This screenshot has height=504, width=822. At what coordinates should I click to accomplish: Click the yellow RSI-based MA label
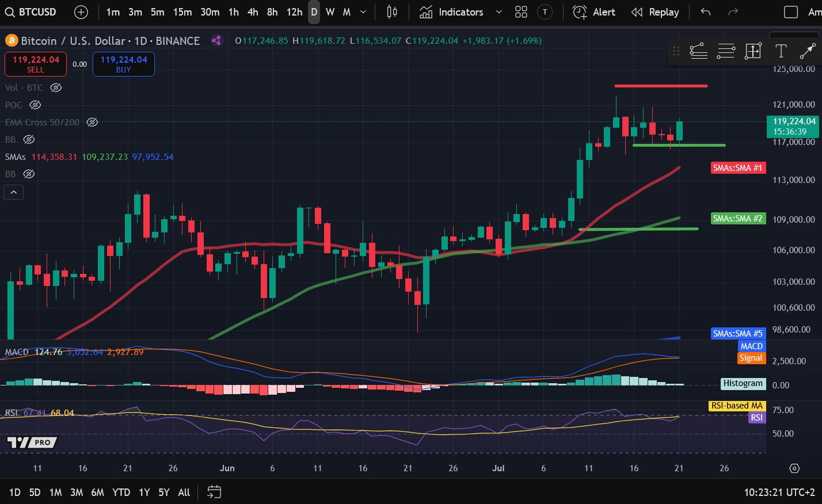click(737, 406)
